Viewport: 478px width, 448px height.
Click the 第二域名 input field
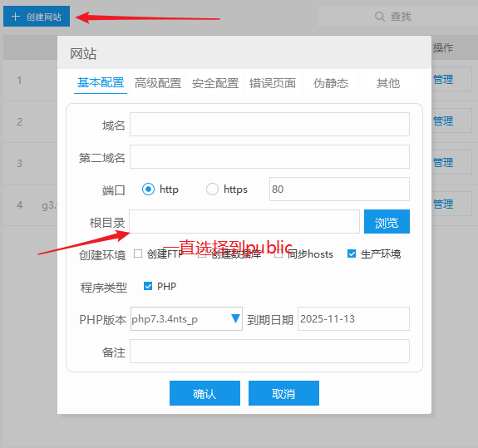click(269, 156)
